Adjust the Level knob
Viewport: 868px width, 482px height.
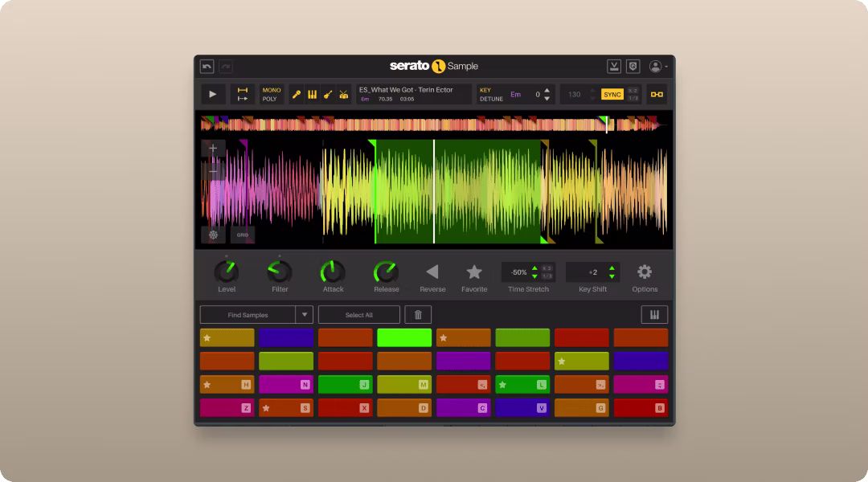click(x=227, y=272)
